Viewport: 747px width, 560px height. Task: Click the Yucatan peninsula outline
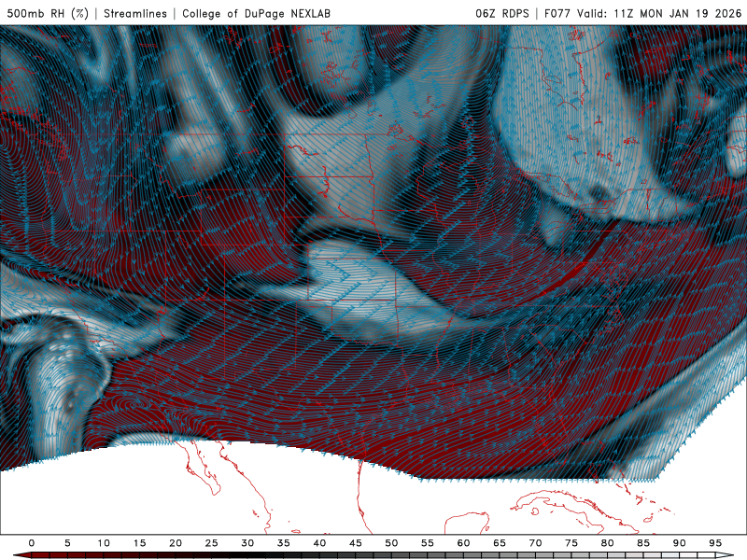[468, 523]
